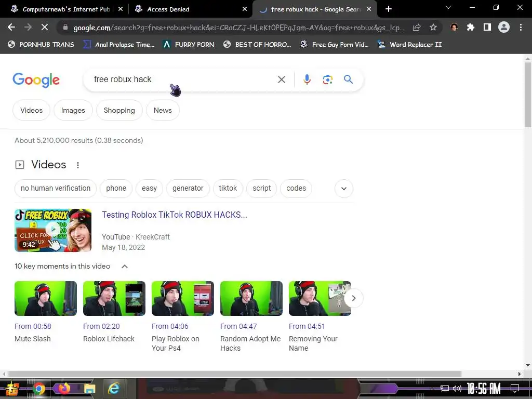Open the taskbar clock showing 10:56 AM
532x399 pixels.
click(x=484, y=389)
